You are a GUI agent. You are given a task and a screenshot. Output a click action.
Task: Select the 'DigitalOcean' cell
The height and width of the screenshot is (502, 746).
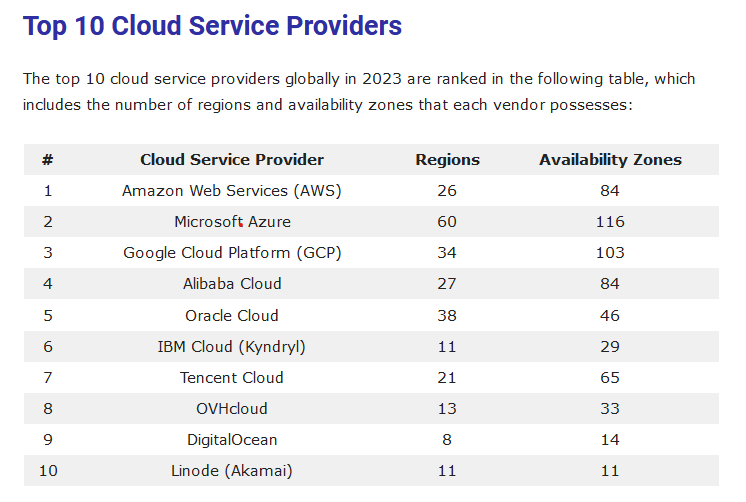[232, 440]
